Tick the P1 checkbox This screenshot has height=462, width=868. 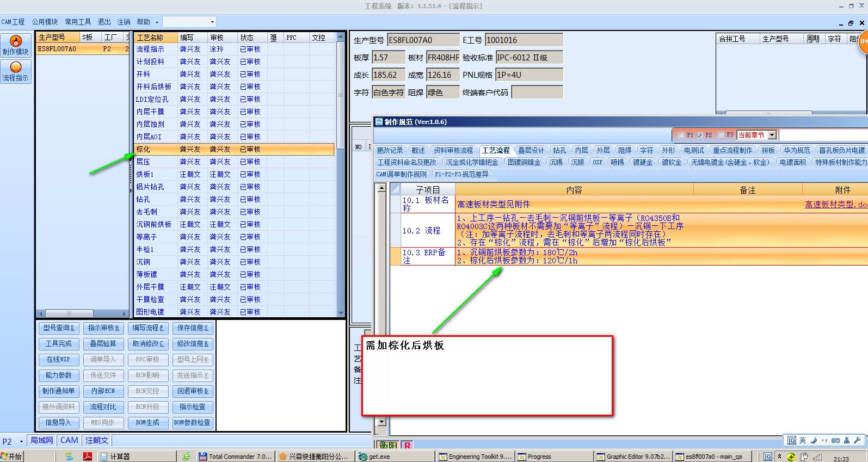681,135
